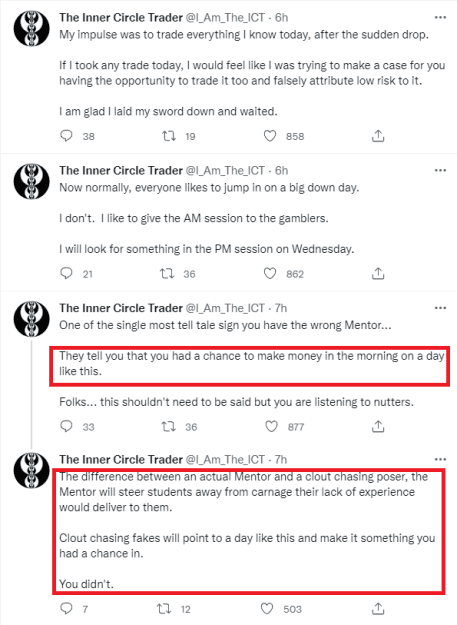457x625 pixels.
Task: Open the @I_Am_The_ICT handle on first tweet
Action: pyautogui.click(x=225, y=18)
